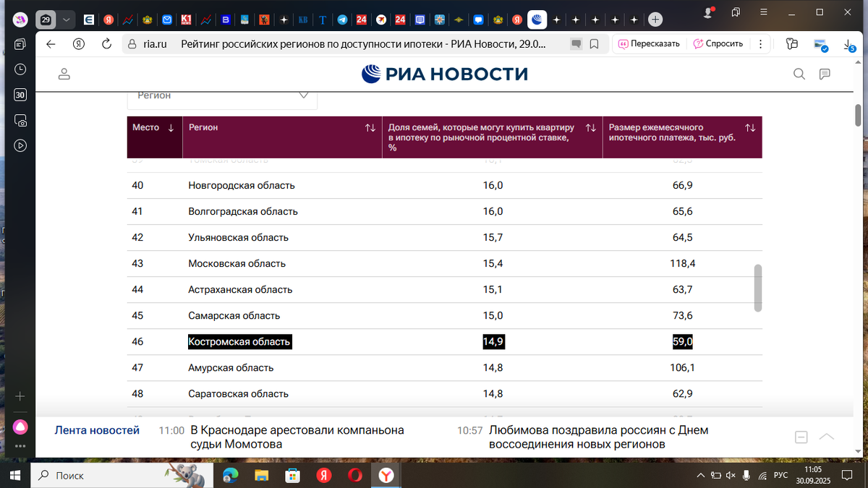Minimize the news ticker panel
The width and height of the screenshot is (868, 488).
(x=801, y=437)
